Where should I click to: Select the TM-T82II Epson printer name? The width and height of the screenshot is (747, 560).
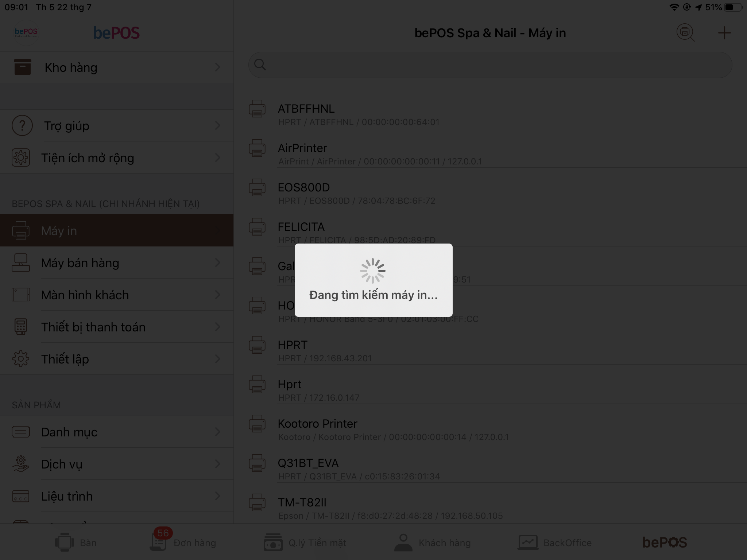click(302, 502)
